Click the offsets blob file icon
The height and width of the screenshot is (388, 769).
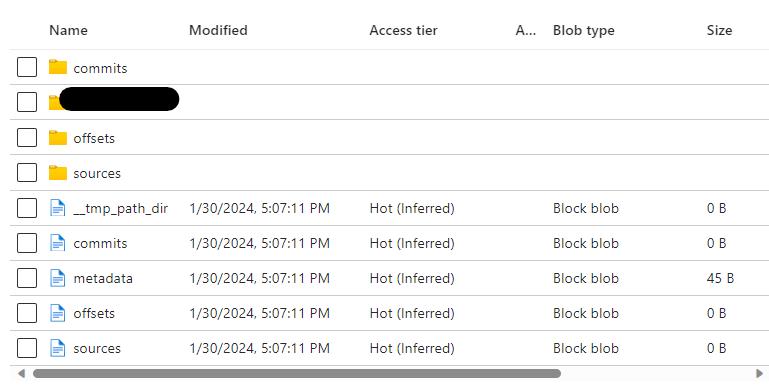click(x=58, y=313)
